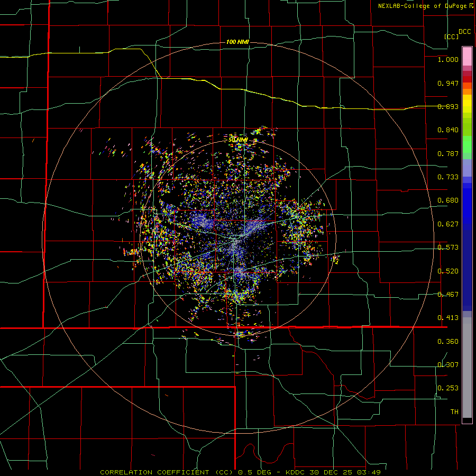Click the 0.360 scale value
This screenshot has width=476, height=476.
(x=448, y=342)
